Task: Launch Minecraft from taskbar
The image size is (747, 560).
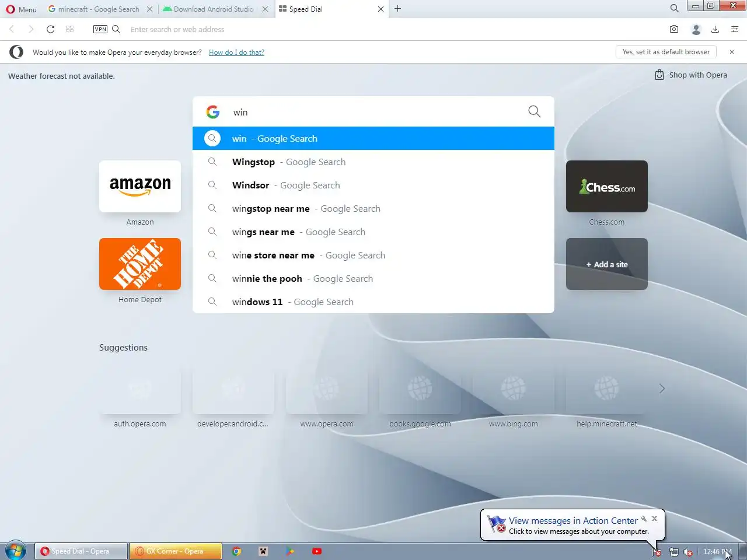Action: pos(263,551)
